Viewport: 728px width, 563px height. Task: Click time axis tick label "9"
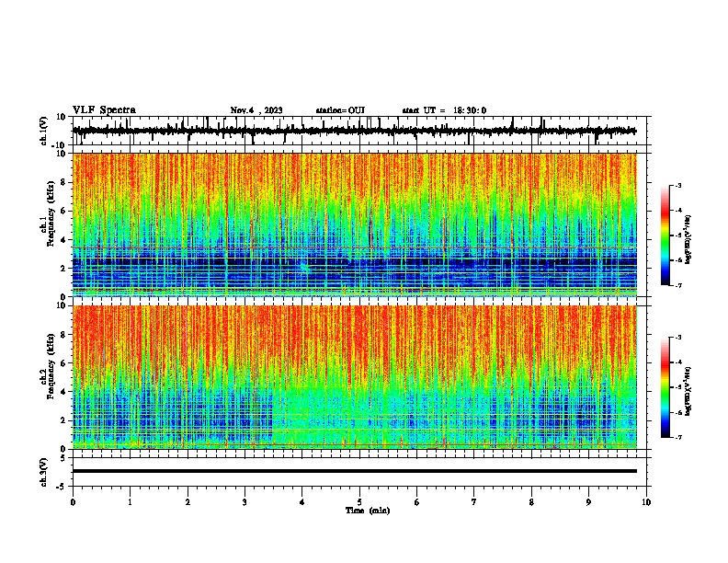[x=588, y=502]
